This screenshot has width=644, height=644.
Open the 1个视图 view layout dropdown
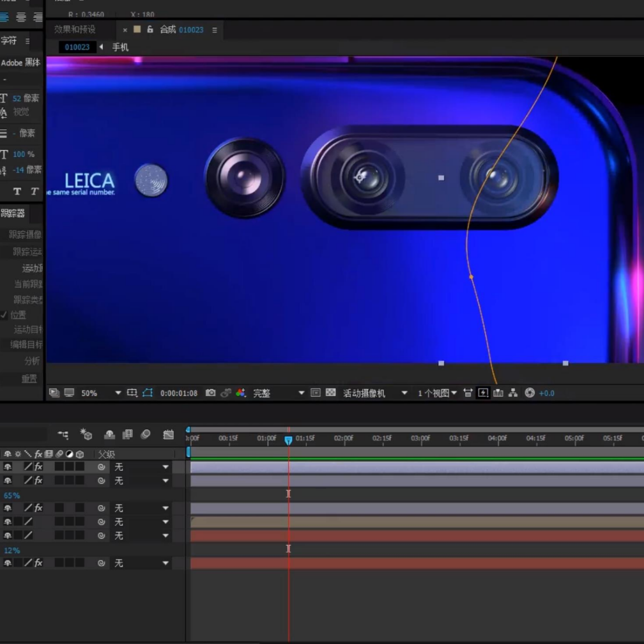pos(438,393)
